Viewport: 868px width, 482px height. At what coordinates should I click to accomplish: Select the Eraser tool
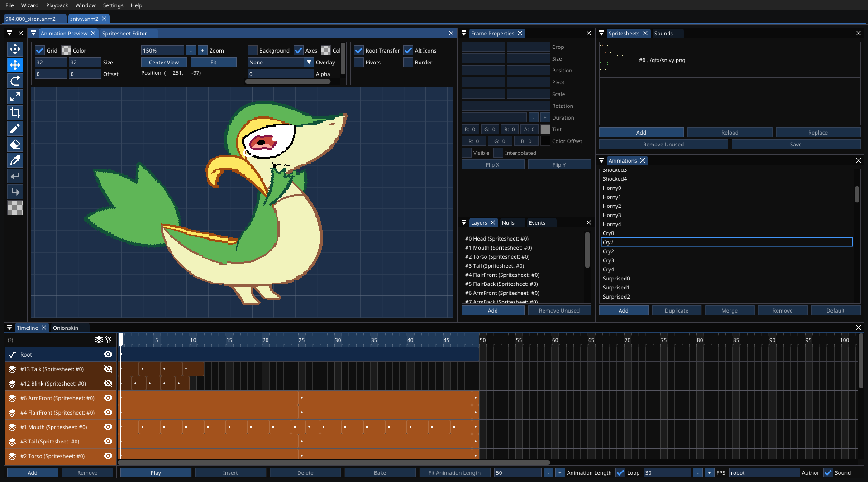coord(15,145)
